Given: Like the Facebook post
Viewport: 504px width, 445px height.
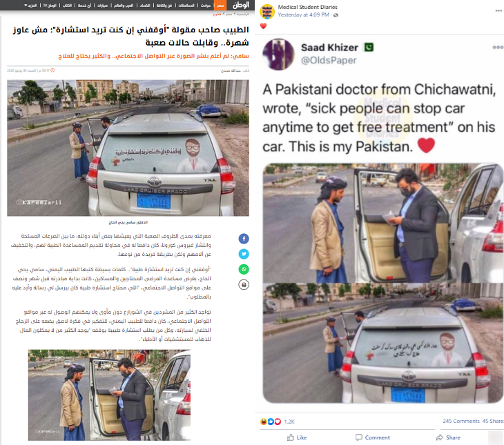Looking at the screenshot, I should coord(297,437).
